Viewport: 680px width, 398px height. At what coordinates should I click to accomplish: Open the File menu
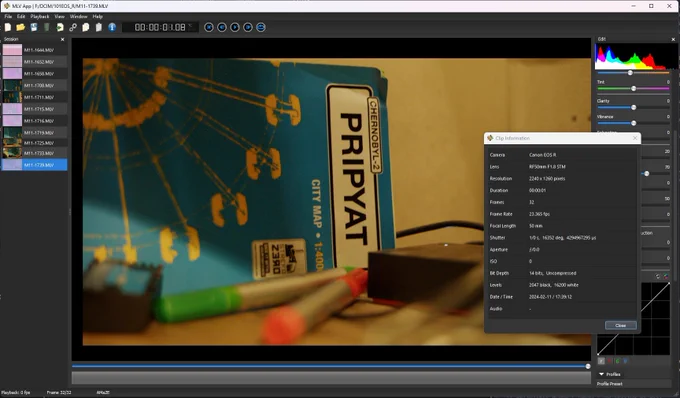tap(8, 16)
